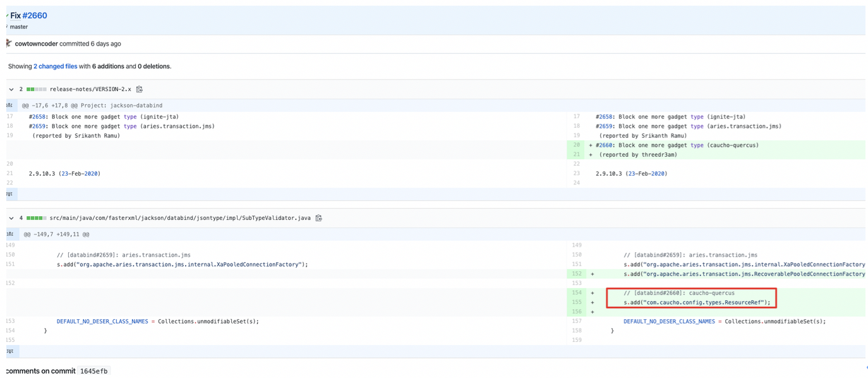Click added line '(reported by threedr3am)'
This screenshot has width=868, height=378.
638,155
